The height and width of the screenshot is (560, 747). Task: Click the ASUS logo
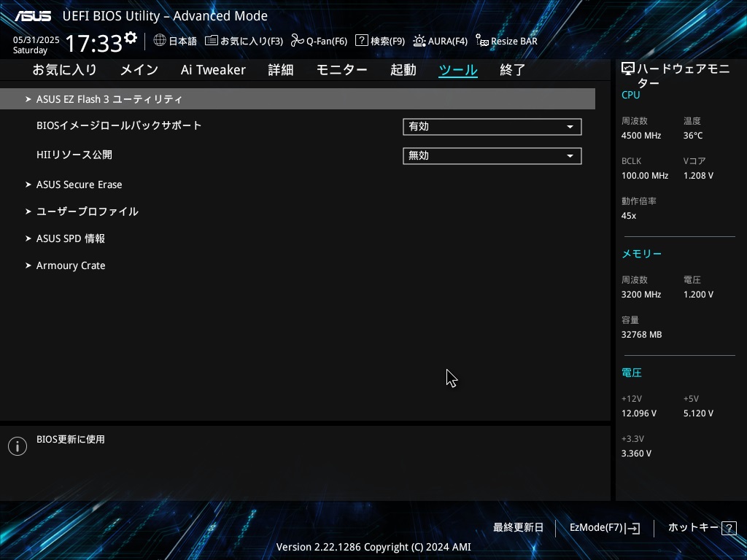coord(33,16)
